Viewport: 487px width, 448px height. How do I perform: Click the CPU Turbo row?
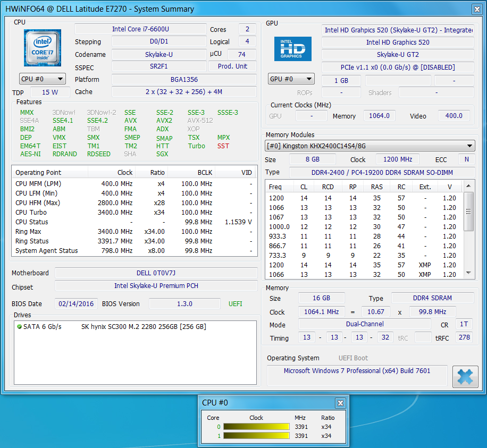point(135,213)
